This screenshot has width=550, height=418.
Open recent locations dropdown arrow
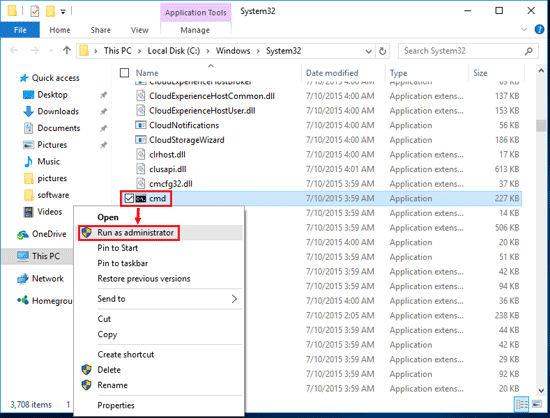[x=51, y=51]
